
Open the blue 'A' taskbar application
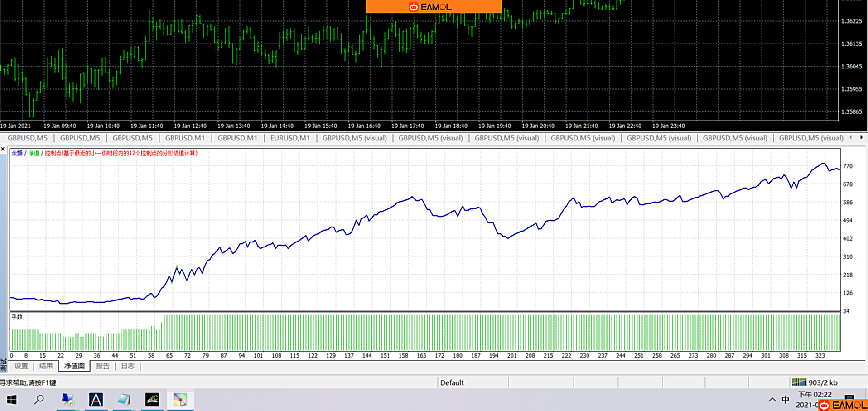click(96, 400)
